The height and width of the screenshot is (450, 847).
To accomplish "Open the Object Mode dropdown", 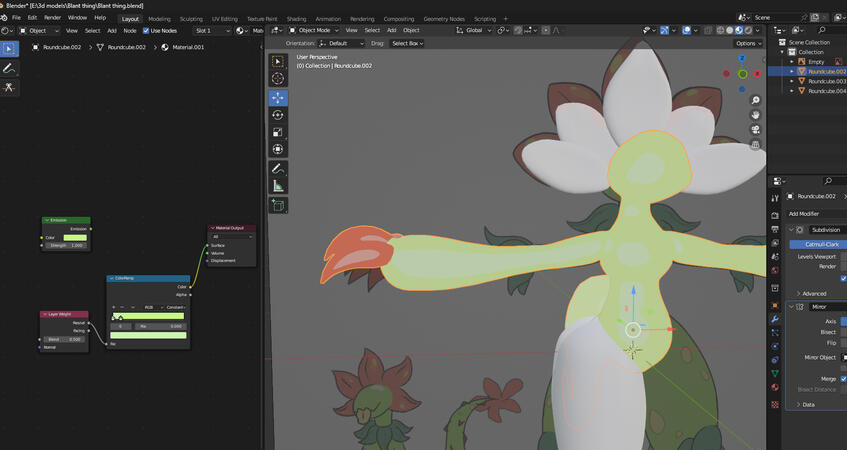I will tap(314, 30).
